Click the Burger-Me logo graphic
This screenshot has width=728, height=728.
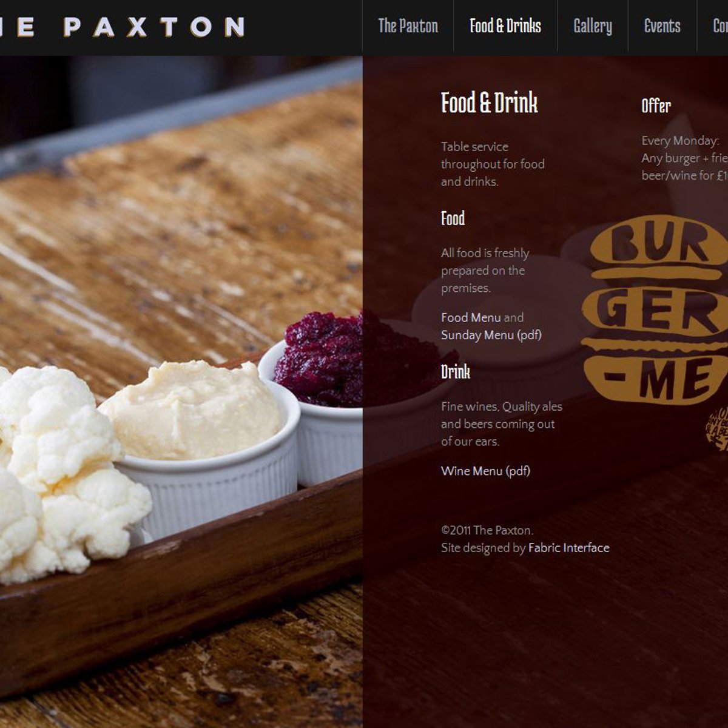655,310
